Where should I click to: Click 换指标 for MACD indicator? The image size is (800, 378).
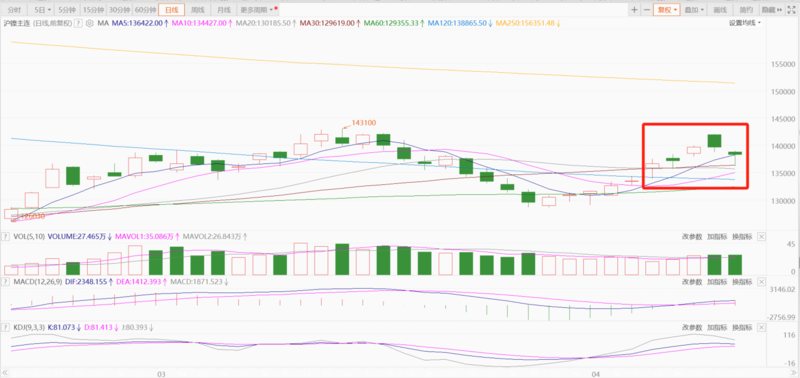[742, 282]
